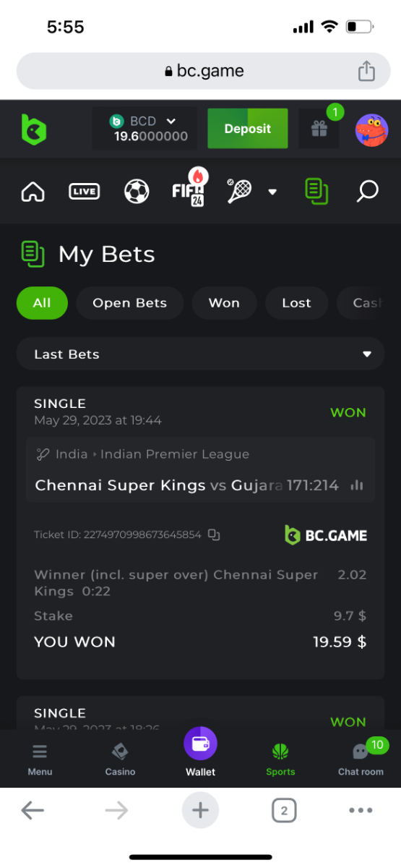
Task: Open the Chat room tab
Action: (361, 757)
